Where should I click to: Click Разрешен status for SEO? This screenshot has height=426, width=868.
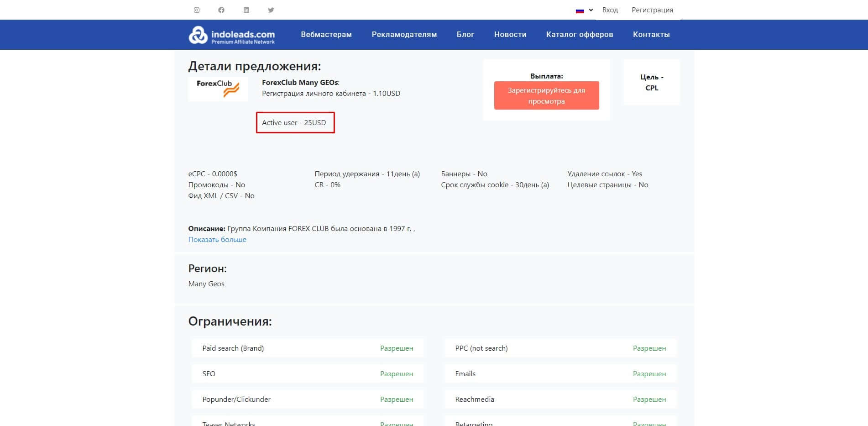point(397,374)
